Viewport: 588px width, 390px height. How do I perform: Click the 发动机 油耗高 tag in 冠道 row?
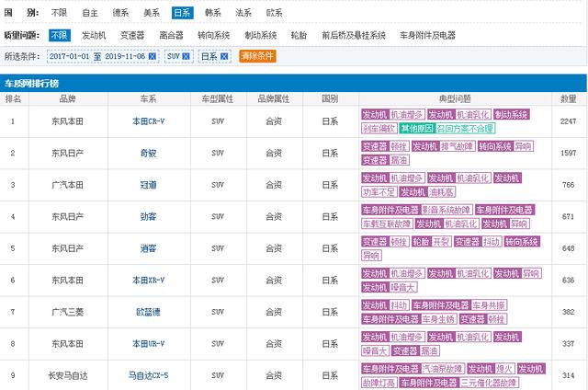(427, 192)
